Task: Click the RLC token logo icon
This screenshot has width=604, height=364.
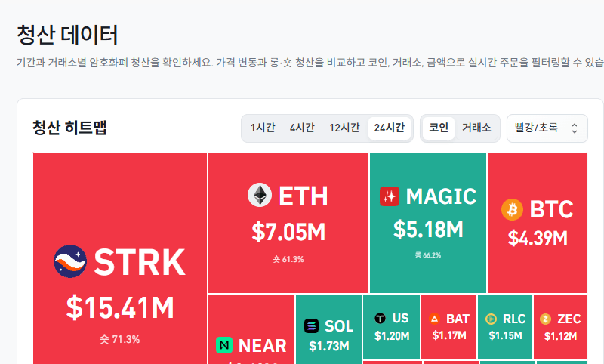Action: point(492,319)
